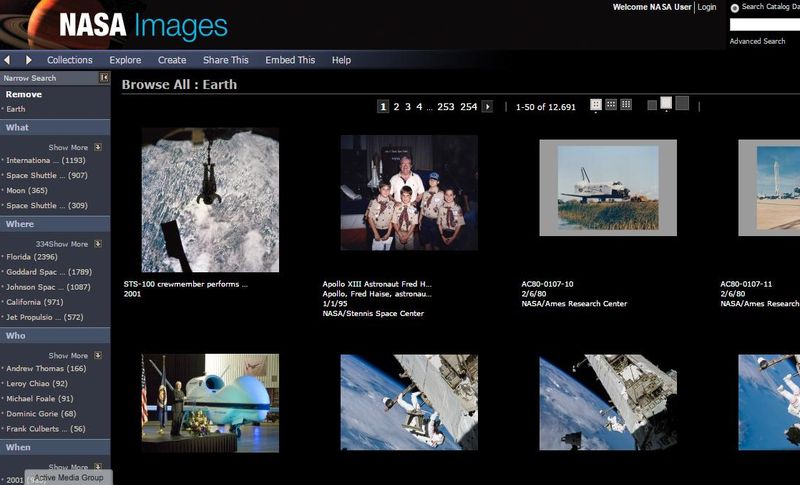The image size is (800, 485).
Task: Open the Help menu
Action: pos(341,60)
